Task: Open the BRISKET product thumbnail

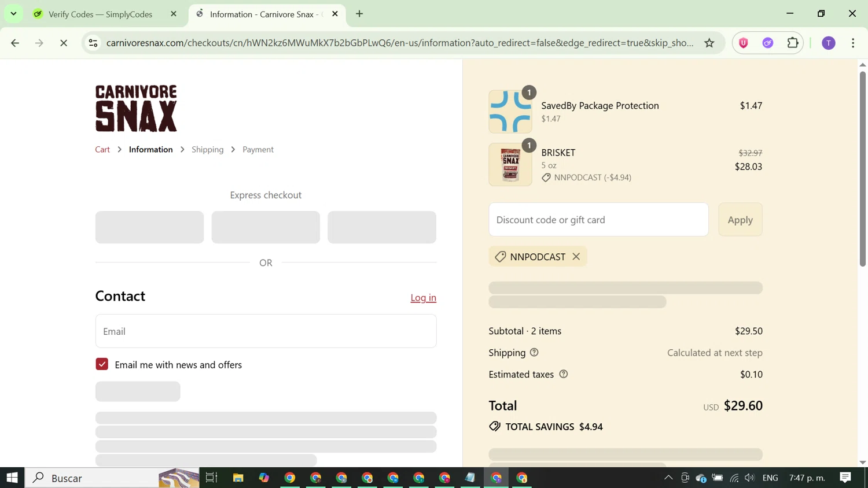Action: [x=510, y=165]
